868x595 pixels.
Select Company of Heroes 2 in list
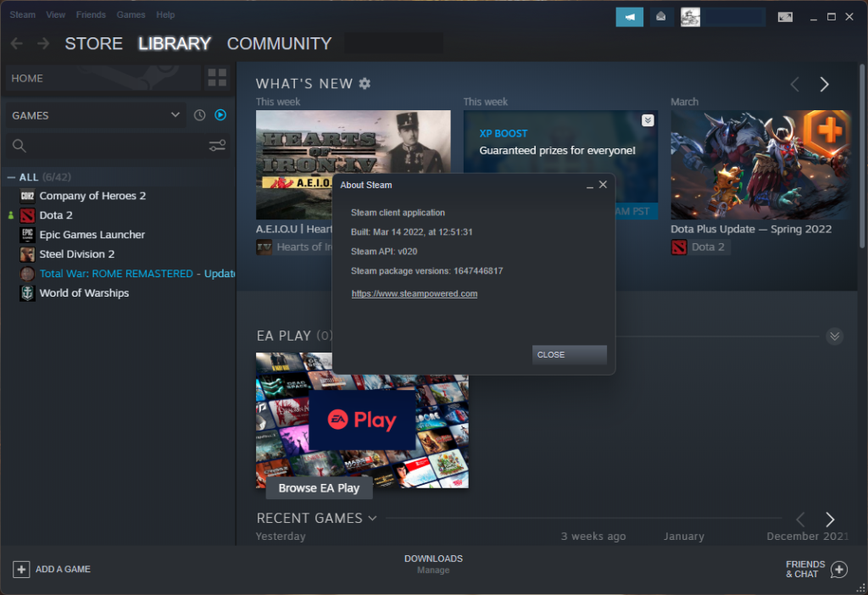point(92,196)
